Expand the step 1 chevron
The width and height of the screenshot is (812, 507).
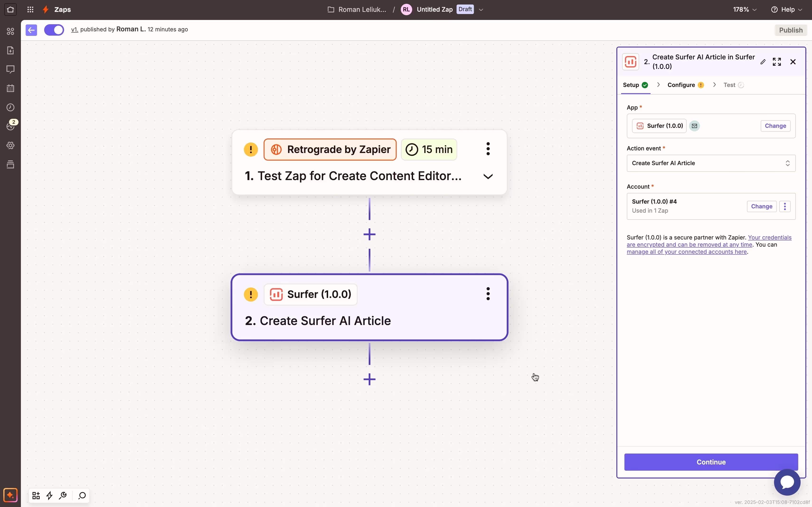pos(488,176)
